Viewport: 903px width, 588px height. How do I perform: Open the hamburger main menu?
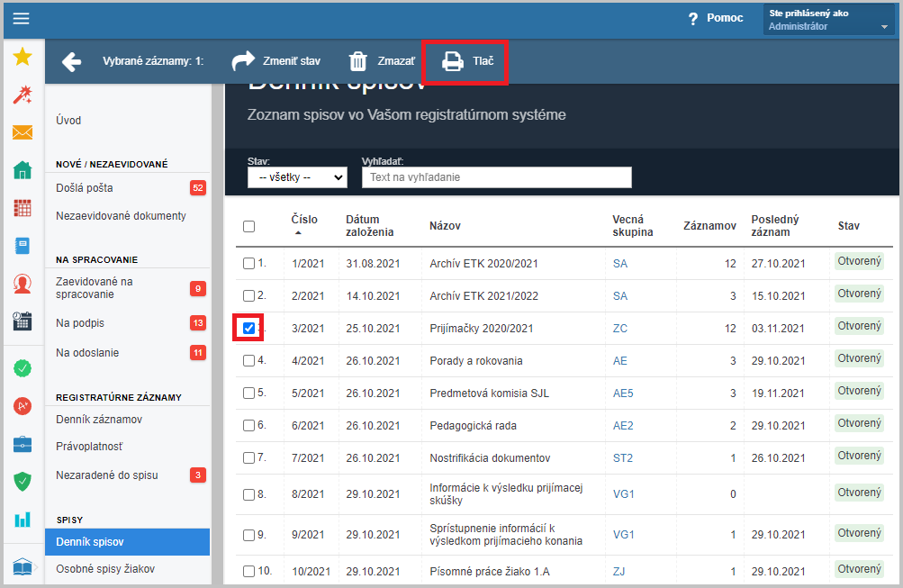point(22,18)
